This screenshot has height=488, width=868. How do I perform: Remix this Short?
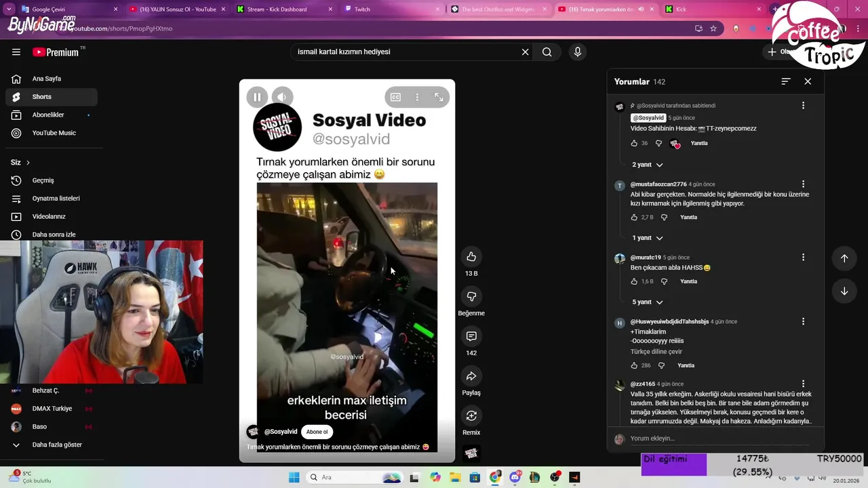pyautogui.click(x=471, y=415)
